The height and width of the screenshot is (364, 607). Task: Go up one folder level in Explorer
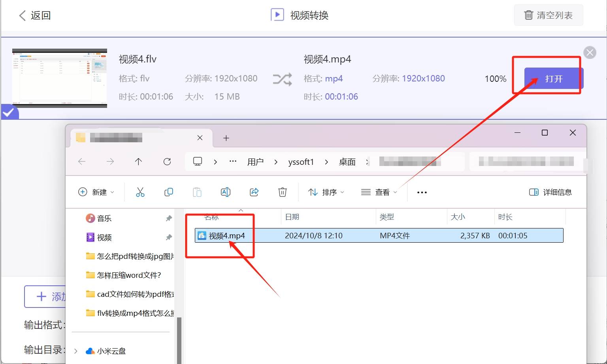[x=138, y=161]
